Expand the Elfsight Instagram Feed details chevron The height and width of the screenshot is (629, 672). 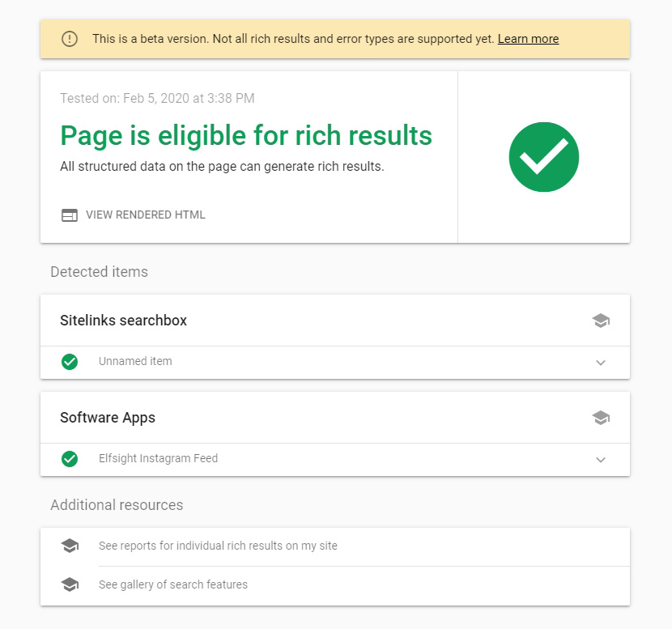(x=601, y=459)
